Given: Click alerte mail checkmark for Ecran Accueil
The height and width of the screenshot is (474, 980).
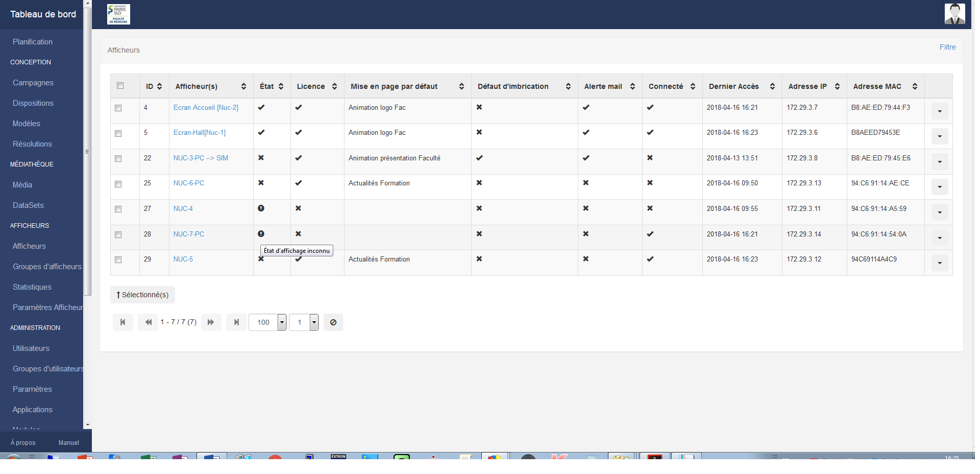Looking at the screenshot, I should coord(586,107).
